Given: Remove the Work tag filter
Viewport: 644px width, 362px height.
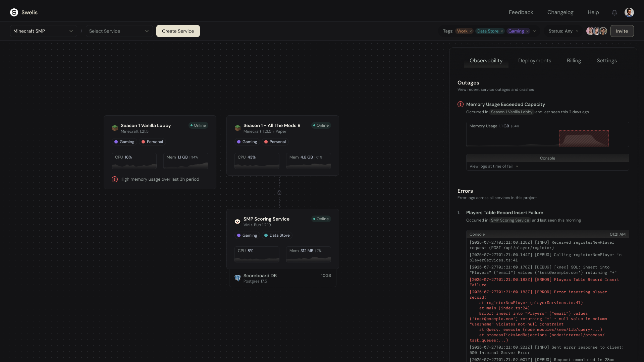Looking at the screenshot, I should (x=471, y=31).
